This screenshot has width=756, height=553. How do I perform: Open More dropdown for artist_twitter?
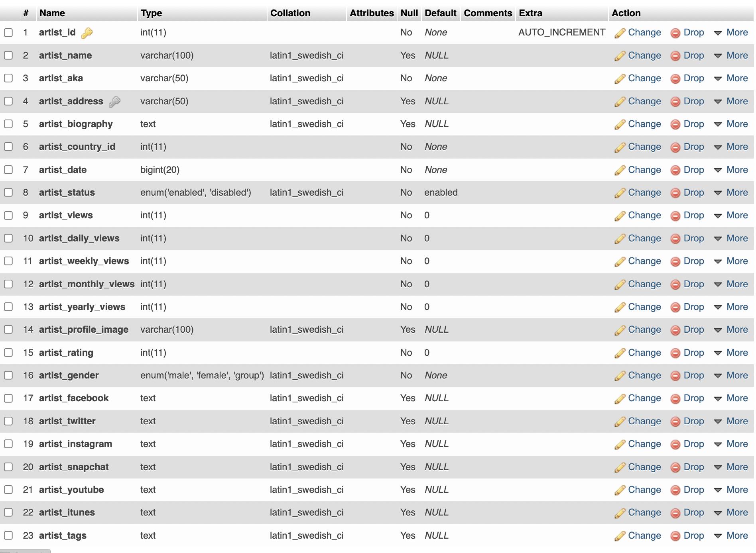click(731, 421)
